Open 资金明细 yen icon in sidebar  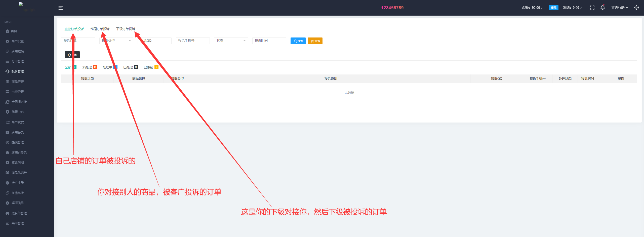pyautogui.click(x=7, y=163)
